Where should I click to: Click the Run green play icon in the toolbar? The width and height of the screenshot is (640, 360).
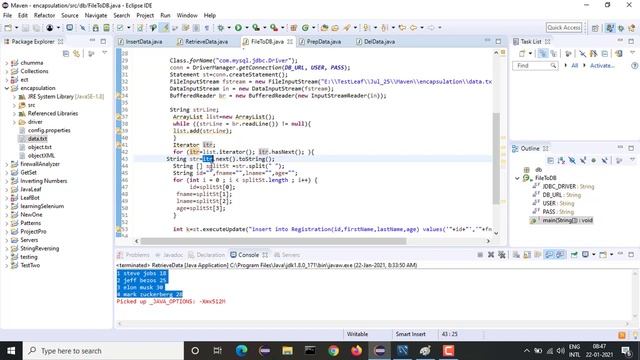coord(238,28)
